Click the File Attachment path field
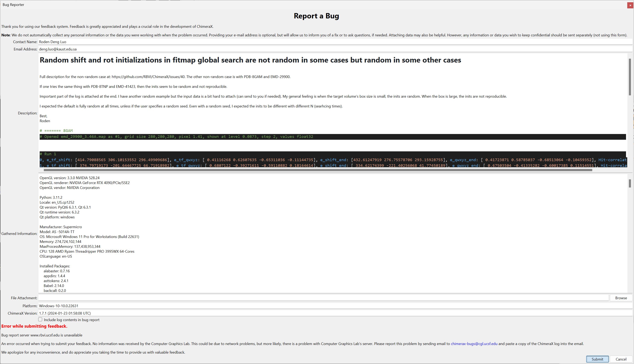Viewport: 634px width, 364px height. tap(323, 298)
